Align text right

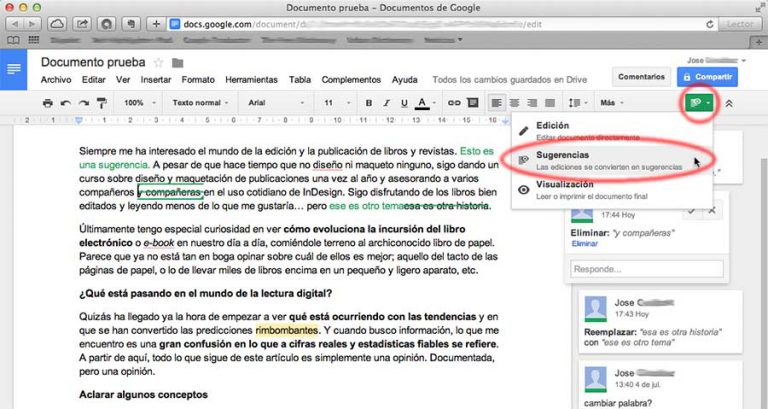point(532,103)
